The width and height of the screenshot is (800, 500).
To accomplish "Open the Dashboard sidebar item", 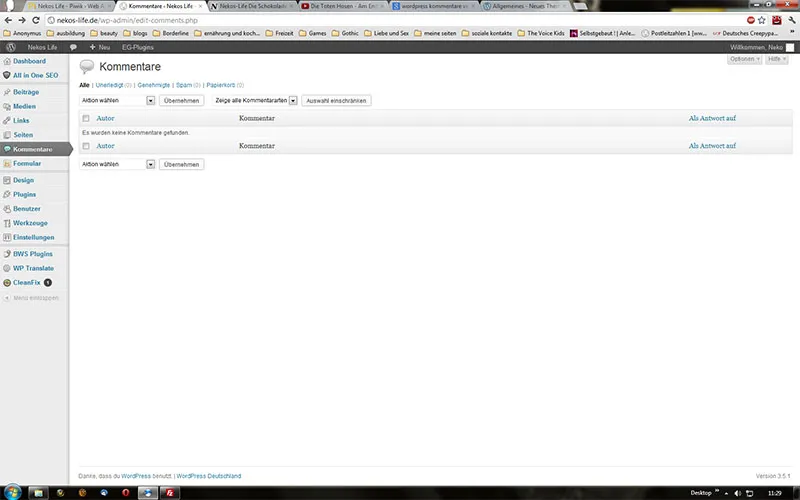I will [30, 61].
